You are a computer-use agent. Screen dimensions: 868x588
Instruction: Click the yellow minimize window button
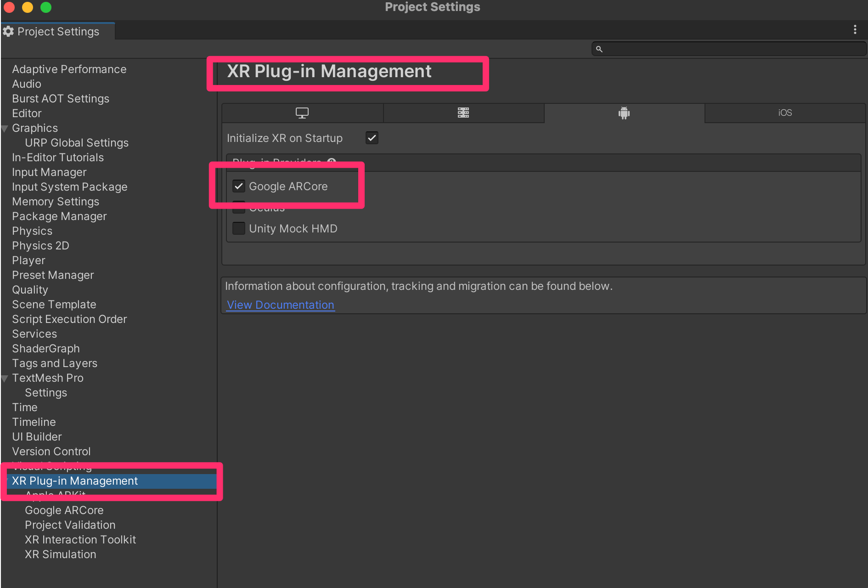pyautogui.click(x=28, y=7)
